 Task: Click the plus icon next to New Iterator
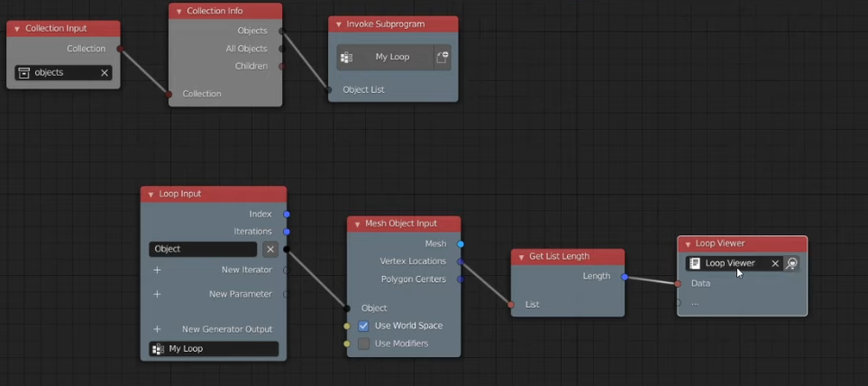click(x=157, y=270)
